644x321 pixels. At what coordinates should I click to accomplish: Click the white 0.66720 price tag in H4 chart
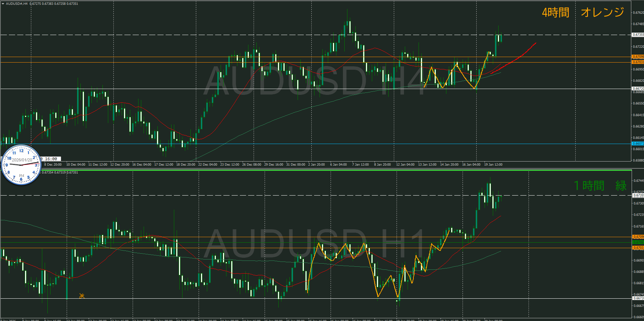click(638, 89)
